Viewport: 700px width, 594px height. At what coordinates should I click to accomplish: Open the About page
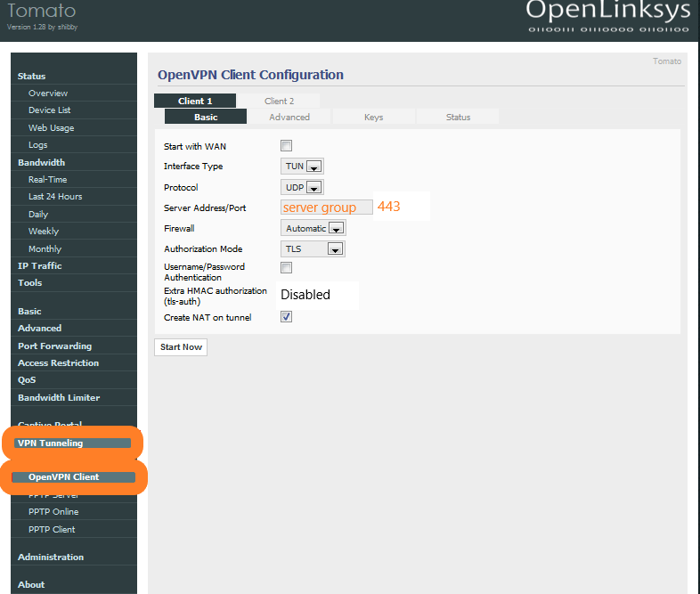31,584
